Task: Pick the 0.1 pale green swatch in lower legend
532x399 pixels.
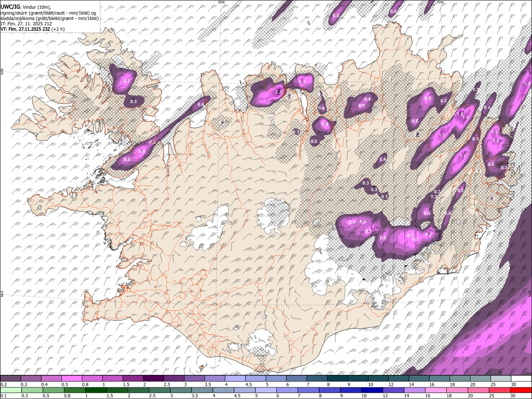Action: coord(11,390)
